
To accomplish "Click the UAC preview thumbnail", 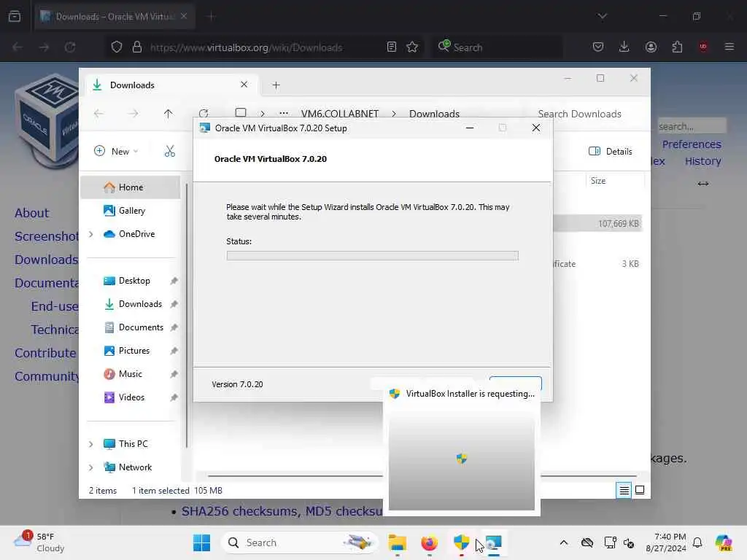I will pyautogui.click(x=462, y=459).
